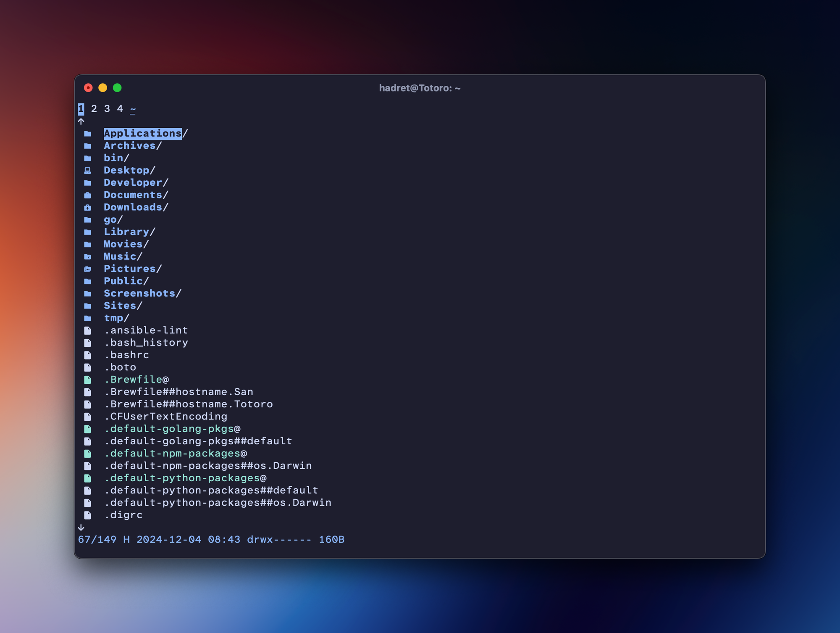Select the .CFUserTextEncoding file entry
Viewport: 840px width, 633px height.
point(166,417)
